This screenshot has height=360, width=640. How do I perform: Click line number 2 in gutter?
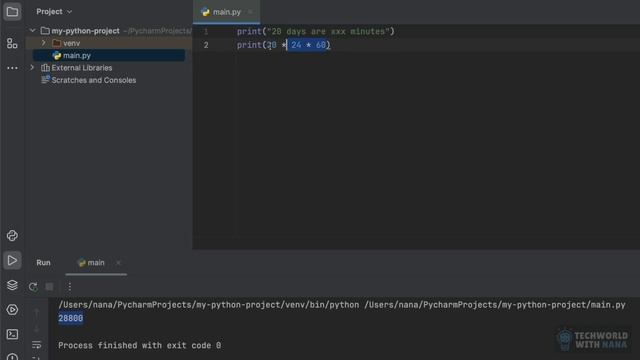pos(206,45)
